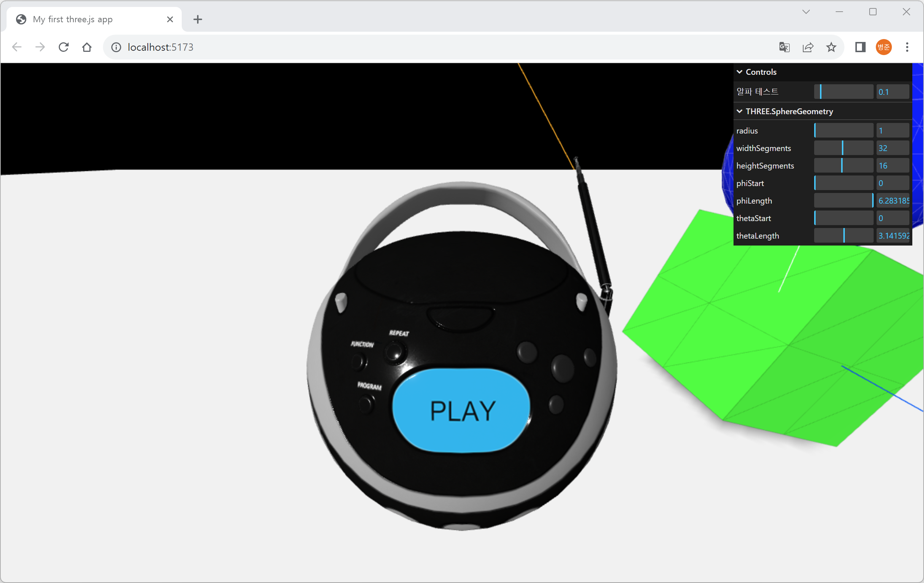The image size is (924, 583).
Task: Collapse the THREE.SphereGeometry folder
Action: tap(789, 112)
